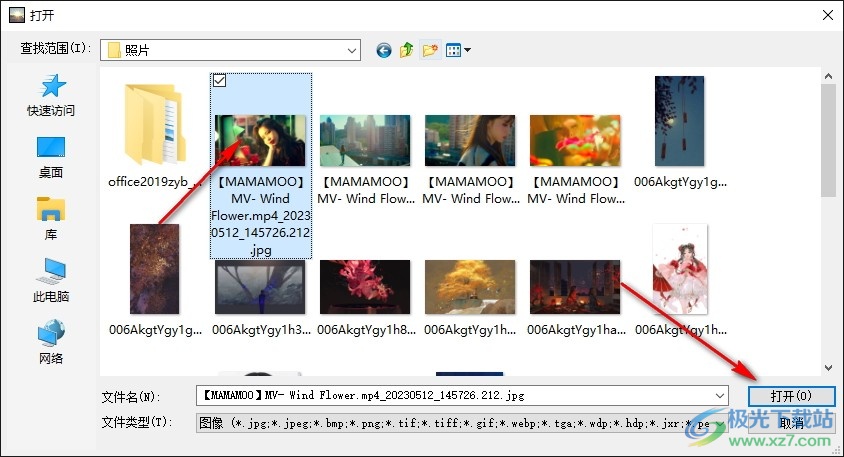Viewport: 844px width, 457px height.
Task: Select the MAMAMOO city rooftop thumbnail
Action: coord(365,140)
